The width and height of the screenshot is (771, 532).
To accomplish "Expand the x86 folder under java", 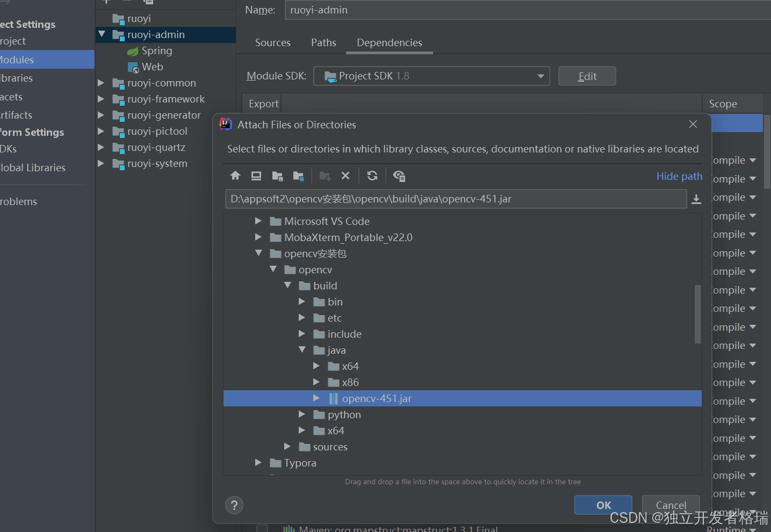I will (316, 382).
